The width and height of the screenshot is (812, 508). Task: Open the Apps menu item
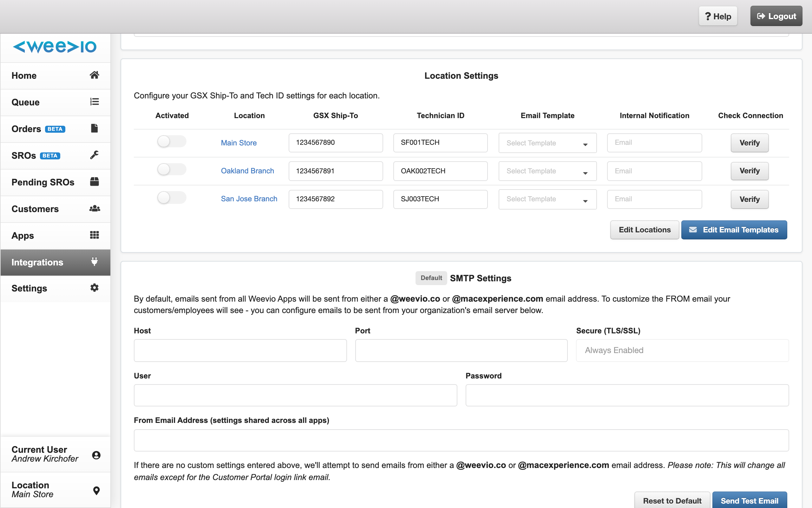[x=56, y=236]
